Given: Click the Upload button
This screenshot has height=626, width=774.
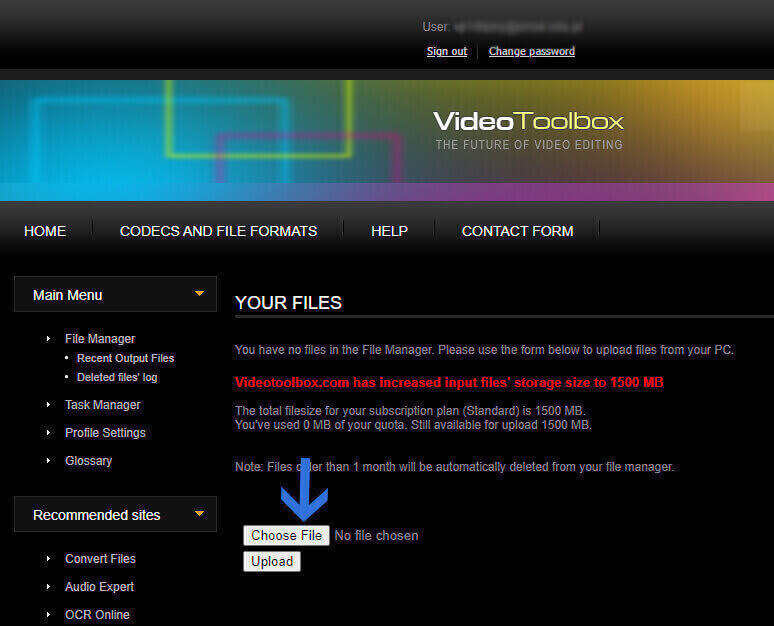Looking at the screenshot, I should (272, 561).
